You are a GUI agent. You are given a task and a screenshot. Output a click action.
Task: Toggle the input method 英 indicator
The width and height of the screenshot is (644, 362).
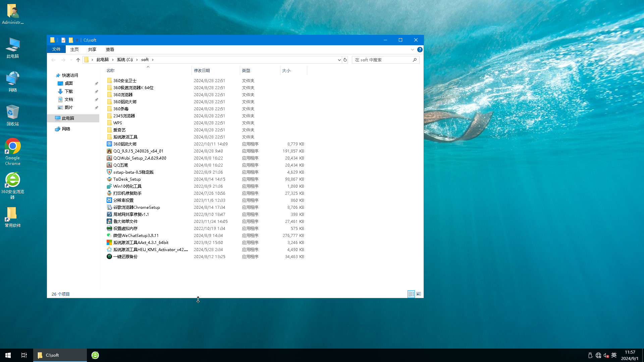[614, 355]
